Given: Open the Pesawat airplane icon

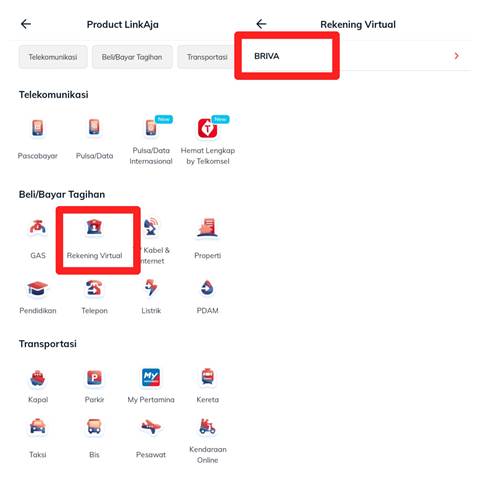Looking at the screenshot, I should click(151, 427).
